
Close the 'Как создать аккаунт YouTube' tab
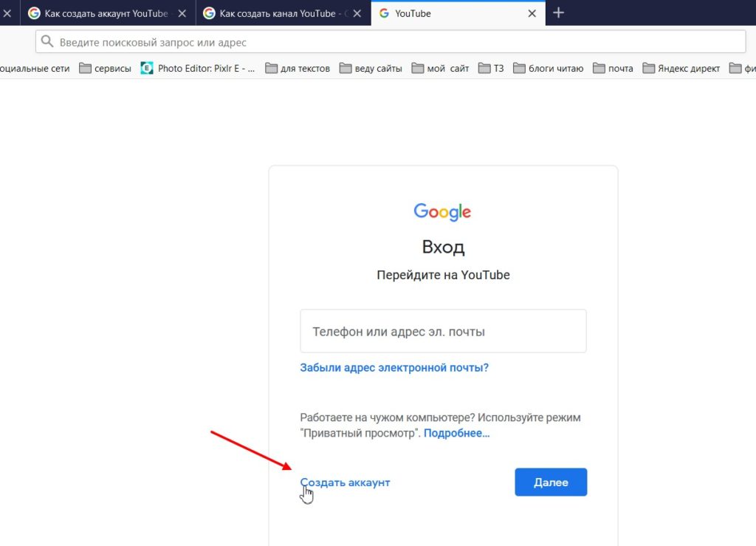pyautogui.click(x=182, y=13)
